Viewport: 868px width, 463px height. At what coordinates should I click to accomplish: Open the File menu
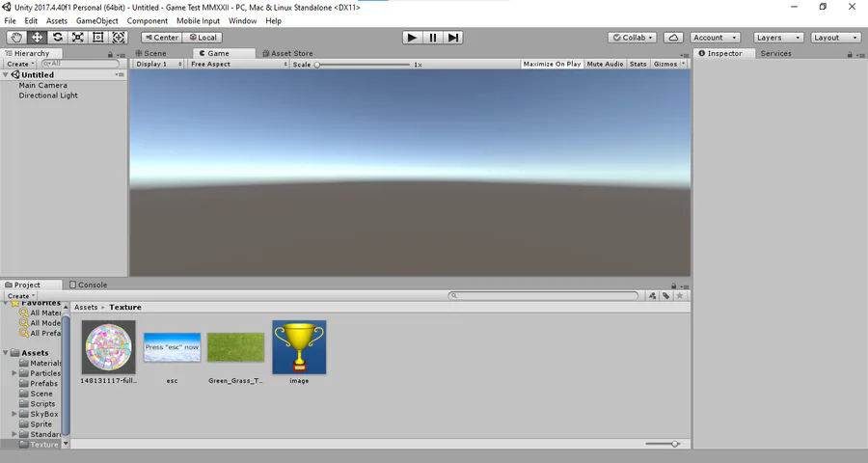point(10,20)
